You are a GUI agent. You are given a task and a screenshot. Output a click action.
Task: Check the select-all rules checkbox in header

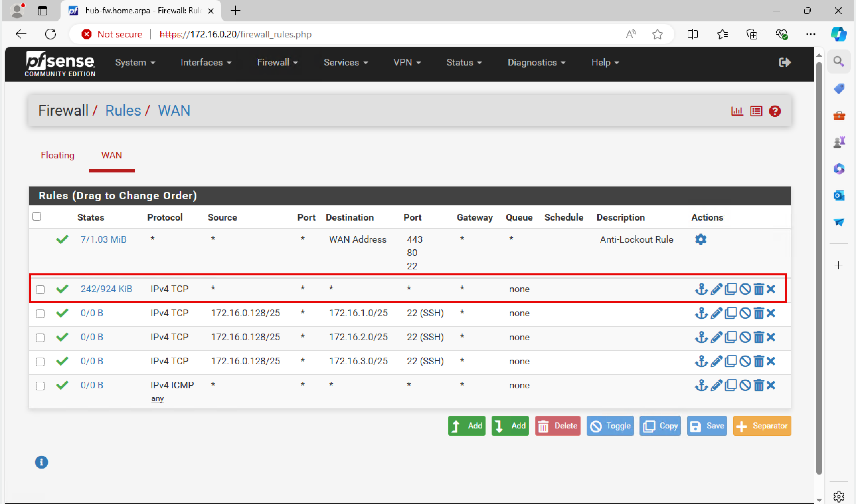tap(37, 216)
